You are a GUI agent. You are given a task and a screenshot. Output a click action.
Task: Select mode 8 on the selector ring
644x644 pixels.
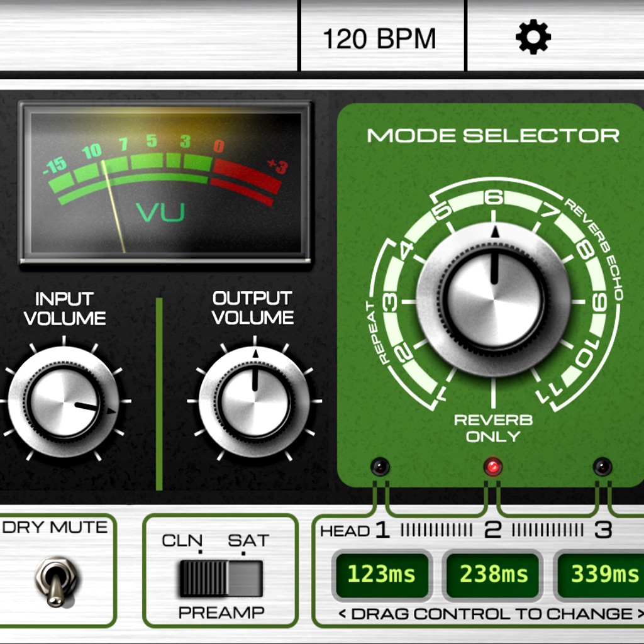586,249
